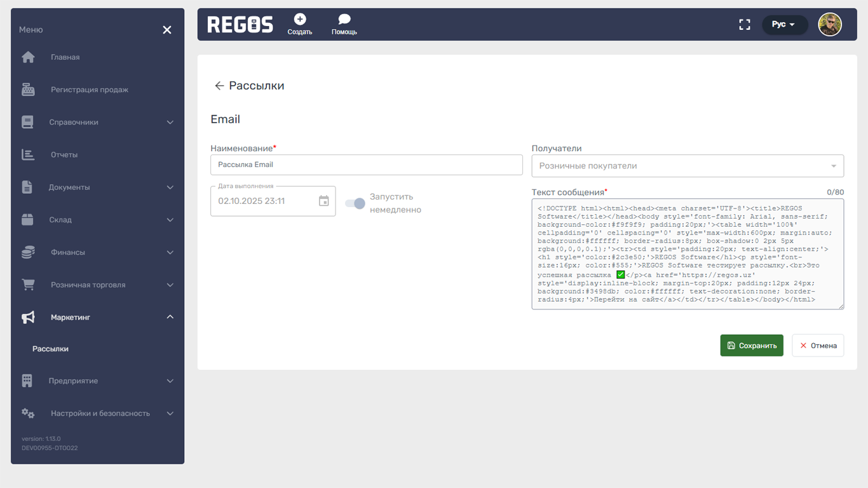Click the green Сохранить button
Image resolution: width=868 pixels, height=488 pixels.
(x=752, y=346)
